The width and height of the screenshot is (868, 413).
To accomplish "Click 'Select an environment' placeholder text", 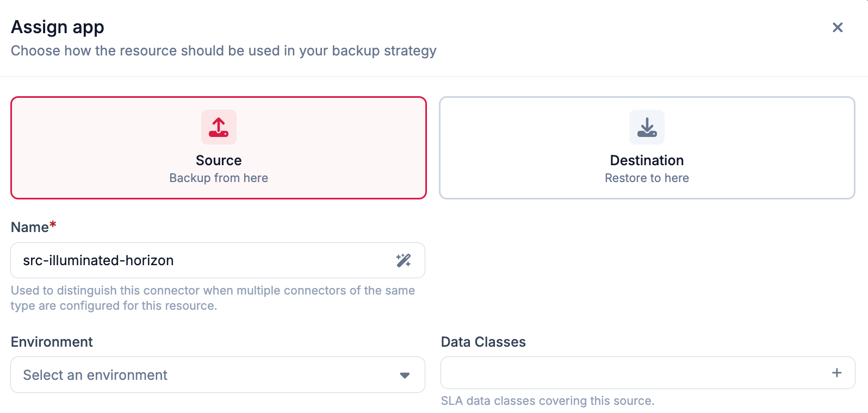I will (x=95, y=375).
